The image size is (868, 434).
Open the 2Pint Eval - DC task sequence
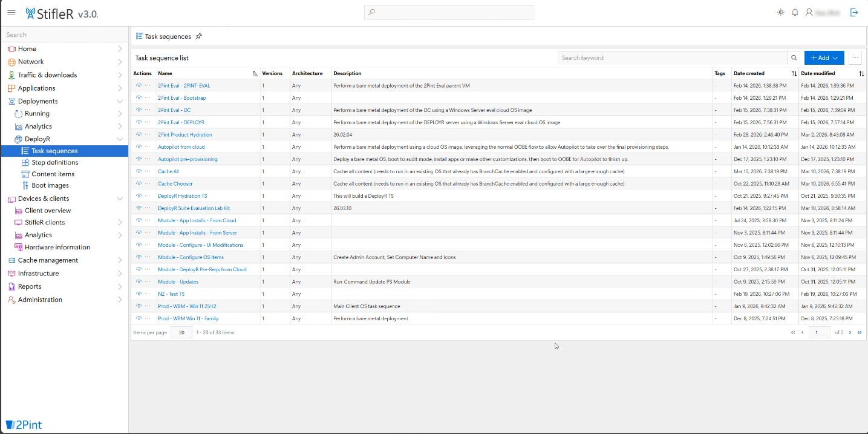point(175,110)
